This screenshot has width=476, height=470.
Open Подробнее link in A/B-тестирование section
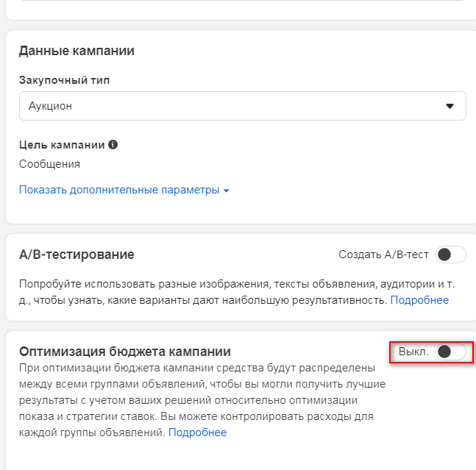(x=419, y=300)
